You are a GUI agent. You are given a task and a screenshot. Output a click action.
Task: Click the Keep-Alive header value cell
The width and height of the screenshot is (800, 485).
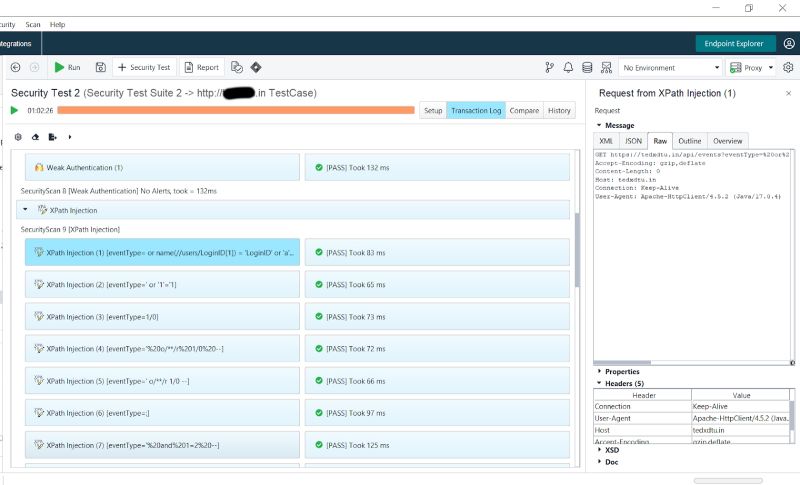(740, 406)
